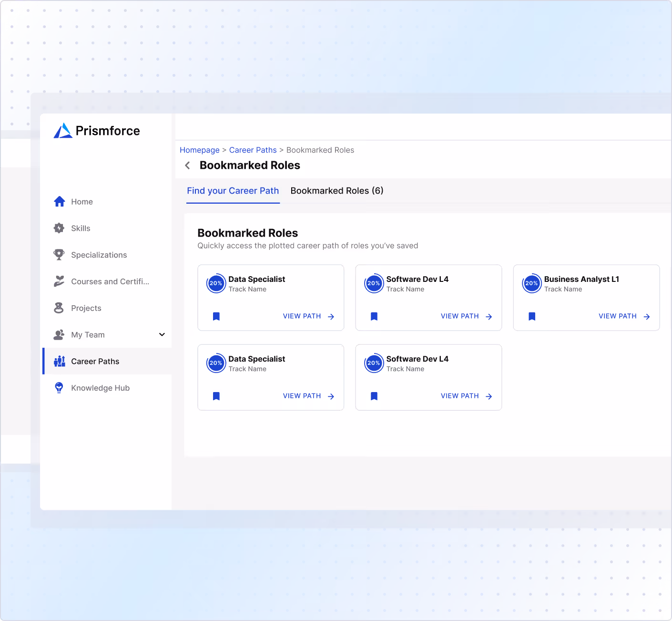This screenshot has height=621, width=672.
Task: Collapse the My Team section
Action: [x=162, y=334]
